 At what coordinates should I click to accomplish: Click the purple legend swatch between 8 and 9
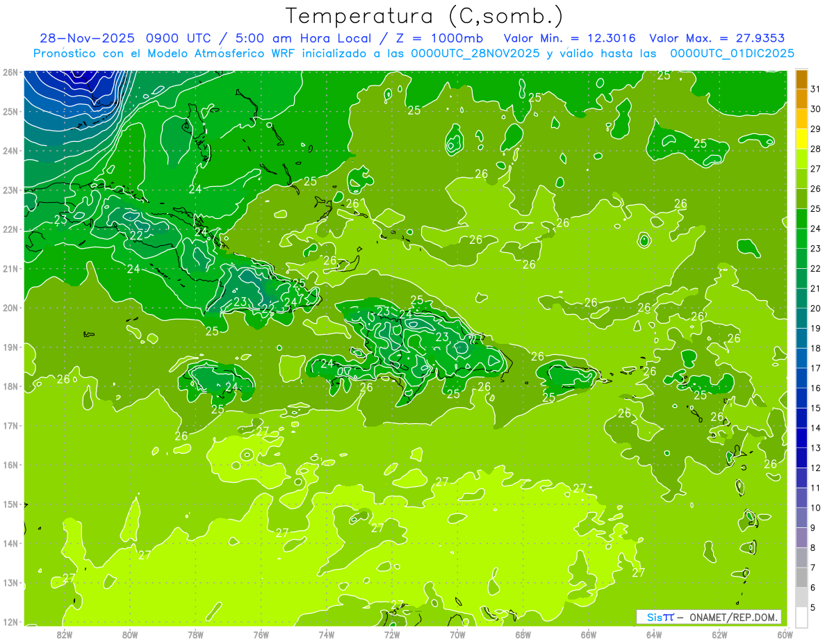coord(801,537)
